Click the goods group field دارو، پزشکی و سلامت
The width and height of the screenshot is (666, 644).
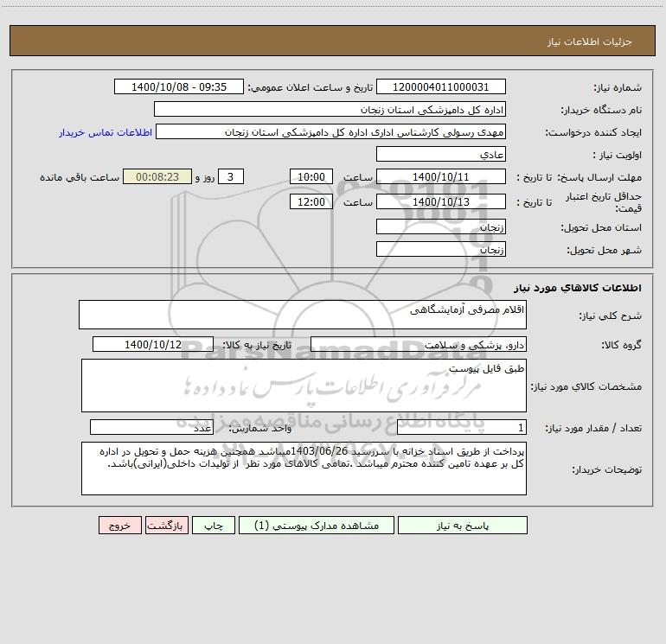pyautogui.click(x=419, y=344)
